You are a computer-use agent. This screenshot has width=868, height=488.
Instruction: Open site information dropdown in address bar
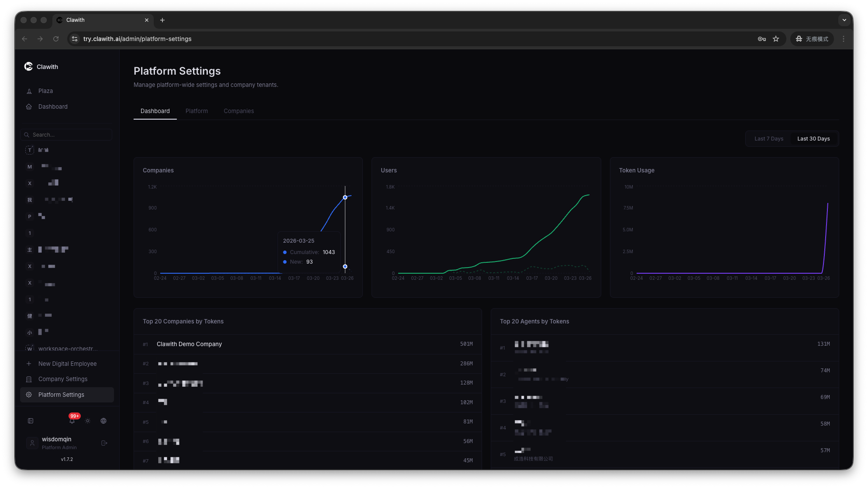(75, 39)
